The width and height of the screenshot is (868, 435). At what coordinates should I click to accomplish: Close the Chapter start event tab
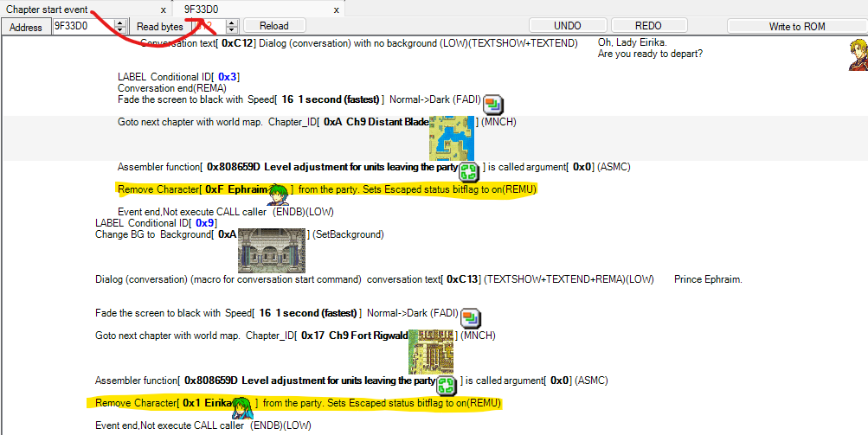point(163,10)
